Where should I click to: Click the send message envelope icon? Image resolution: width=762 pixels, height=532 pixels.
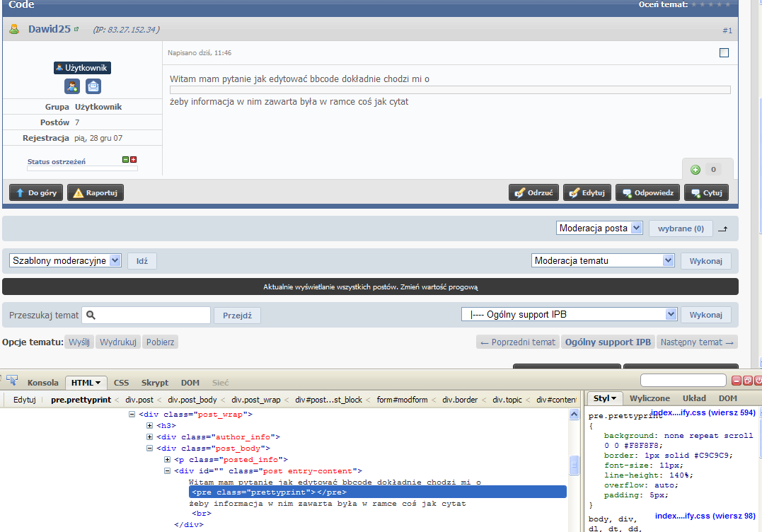click(x=93, y=86)
